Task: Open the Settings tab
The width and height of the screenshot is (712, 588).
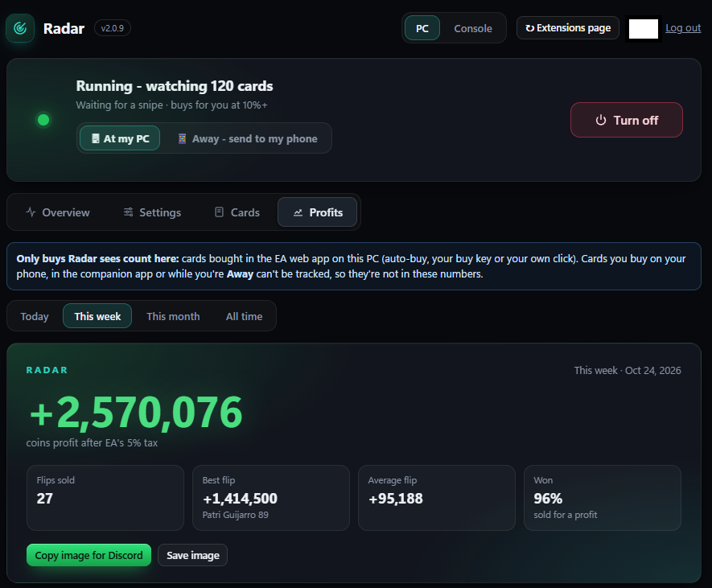Action: pos(152,212)
